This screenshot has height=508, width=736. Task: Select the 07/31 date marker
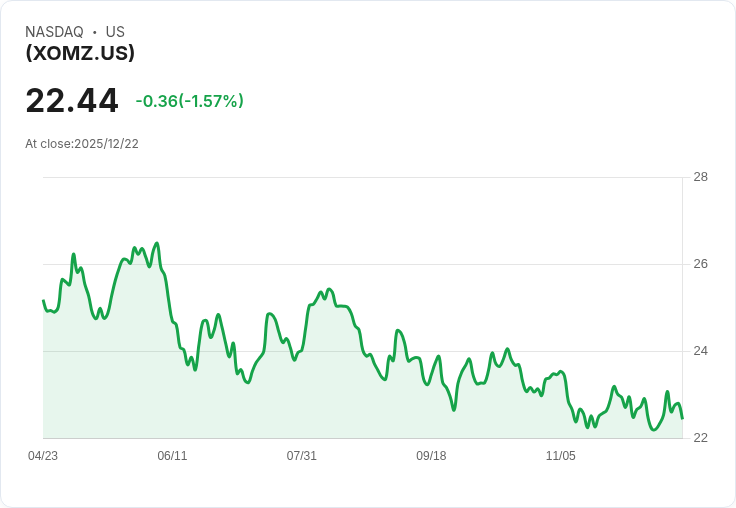302,456
